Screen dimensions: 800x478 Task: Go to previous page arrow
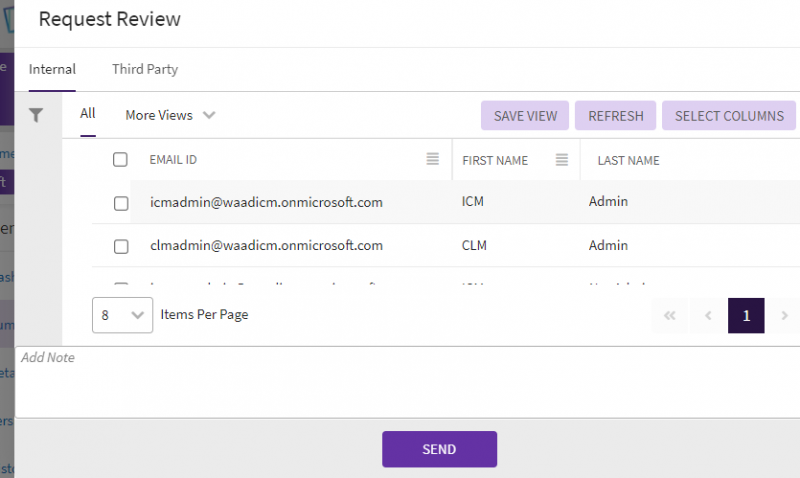click(x=708, y=315)
